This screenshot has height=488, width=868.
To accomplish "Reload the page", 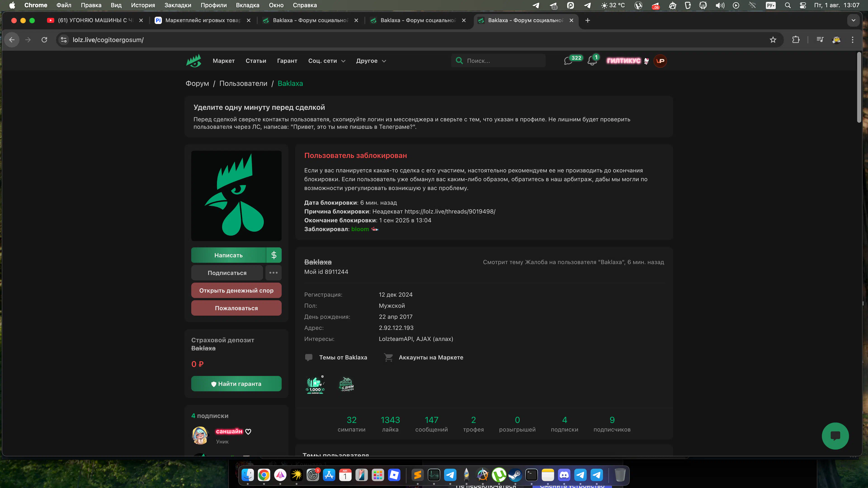I will [x=44, y=40].
